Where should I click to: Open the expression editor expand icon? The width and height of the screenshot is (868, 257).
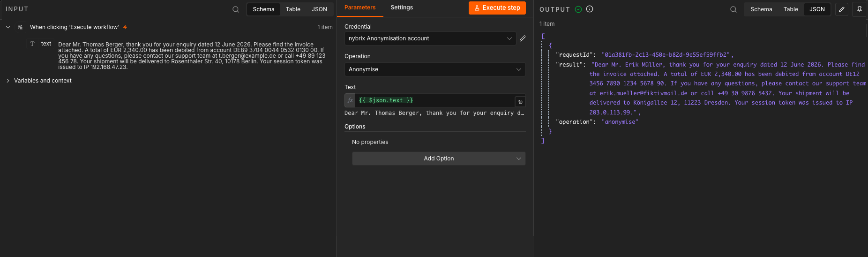point(520,102)
